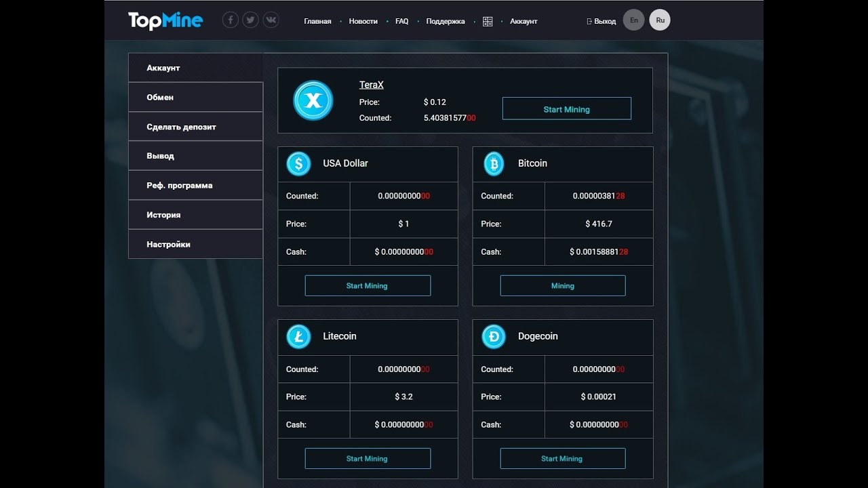Click the Litecoin coin icon

[298, 337]
